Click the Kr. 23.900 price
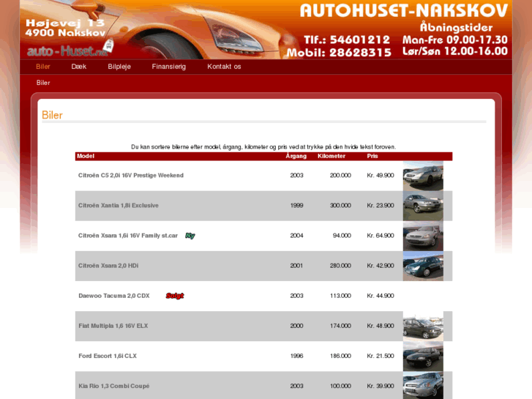The image size is (532, 399). [381, 206]
